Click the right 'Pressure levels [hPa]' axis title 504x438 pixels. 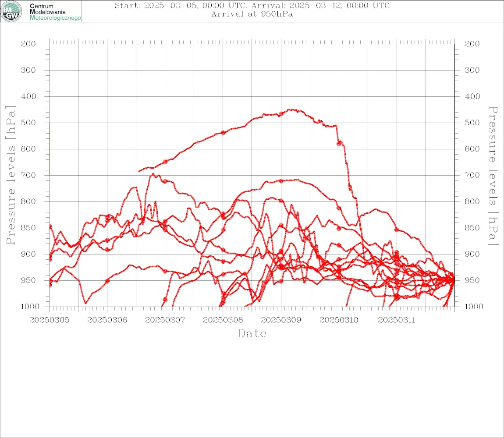click(493, 176)
